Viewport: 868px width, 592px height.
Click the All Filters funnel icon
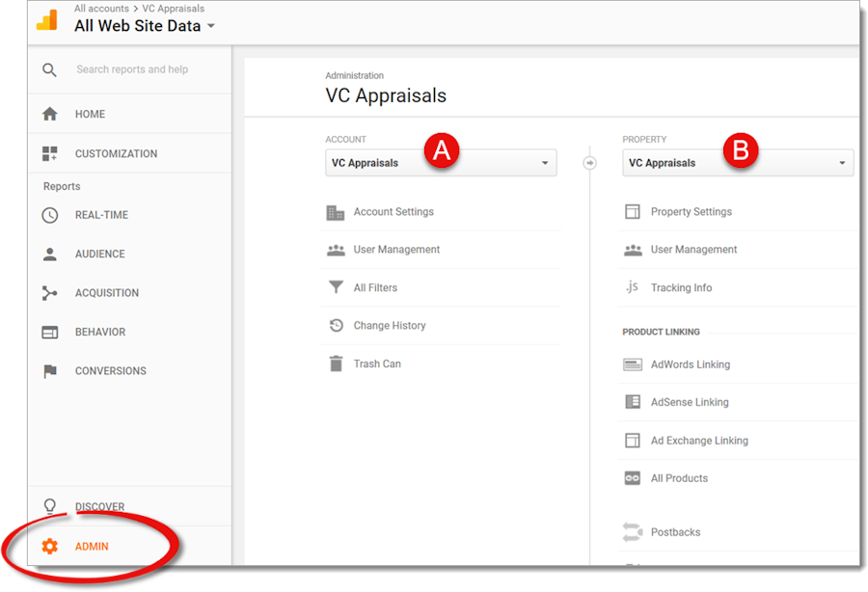tap(336, 287)
